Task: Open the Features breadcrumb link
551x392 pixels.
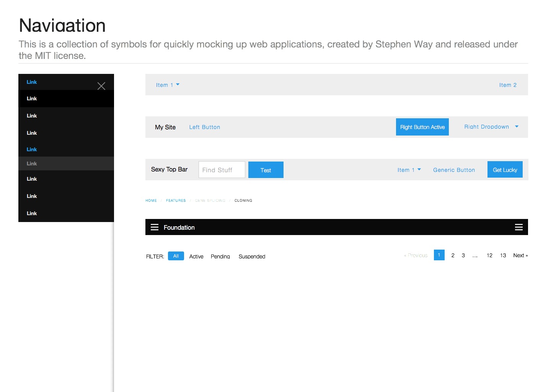Action: [x=176, y=200]
